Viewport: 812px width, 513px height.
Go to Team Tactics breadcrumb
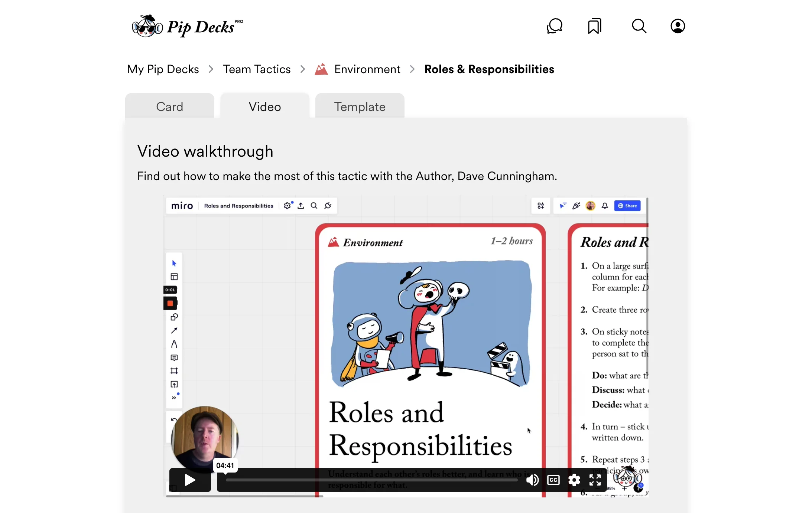(x=257, y=69)
